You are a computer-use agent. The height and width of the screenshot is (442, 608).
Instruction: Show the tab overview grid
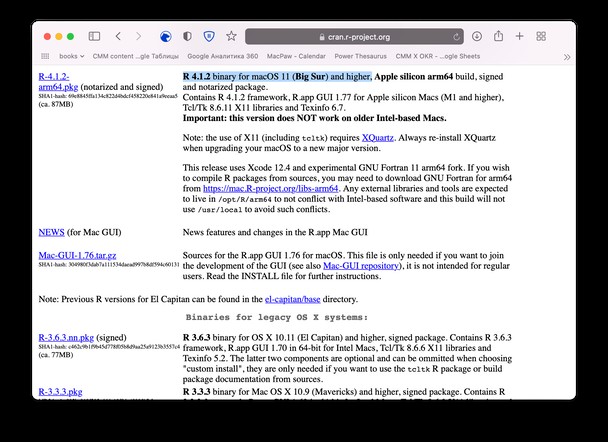tap(541, 36)
